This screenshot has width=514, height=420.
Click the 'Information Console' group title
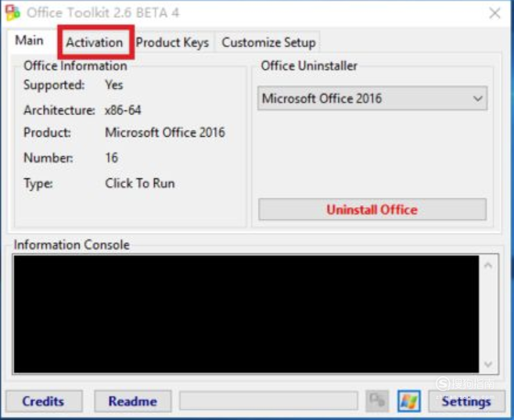tap(72, 245)
